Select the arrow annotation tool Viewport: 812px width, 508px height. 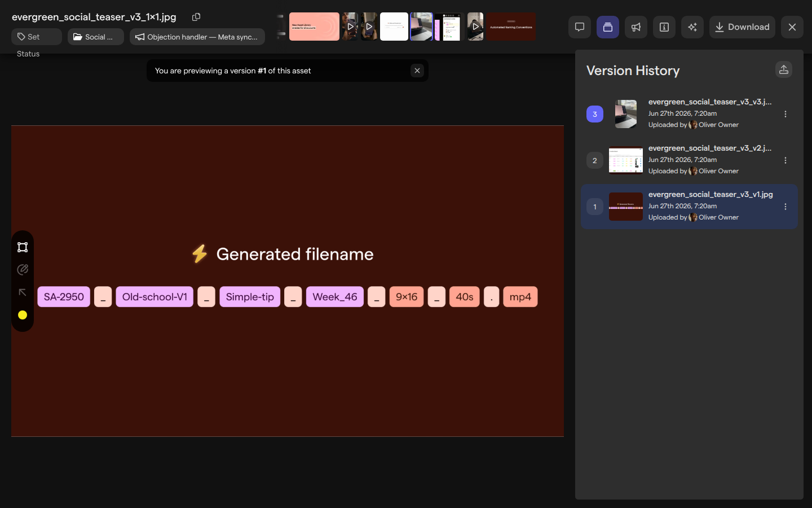point(23,292)
